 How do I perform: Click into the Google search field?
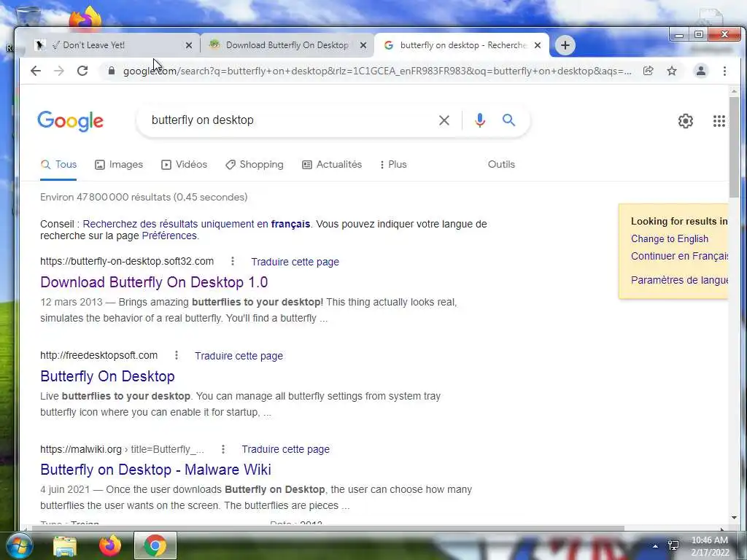(x=290, y=120)
